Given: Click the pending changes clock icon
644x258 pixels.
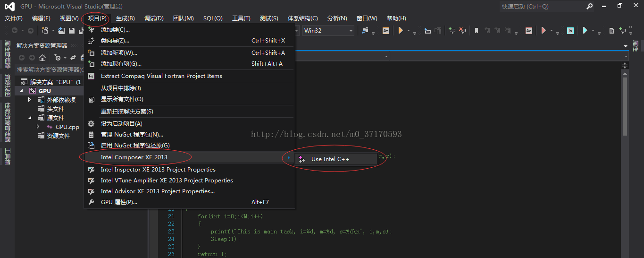Looking at the screenshot, I should coord(58,58).
